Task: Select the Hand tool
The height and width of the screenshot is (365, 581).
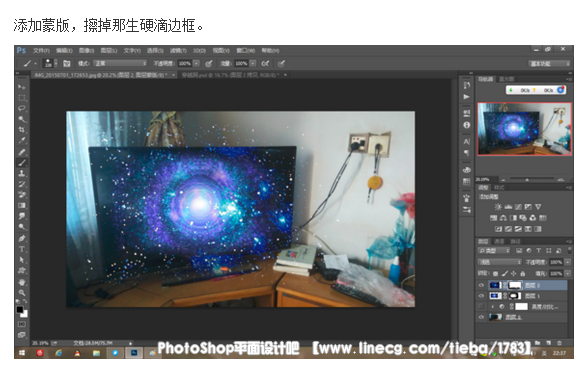Action: (22, 282)
